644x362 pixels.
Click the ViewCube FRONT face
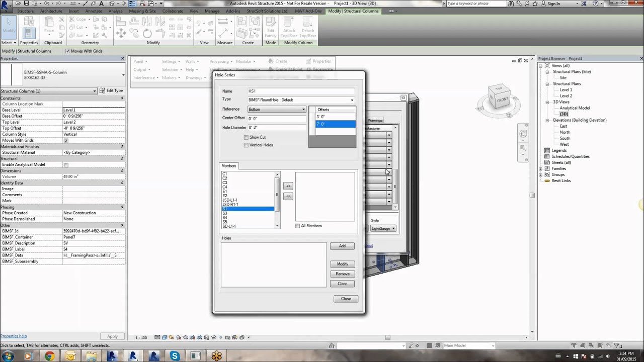pos(502,99)
